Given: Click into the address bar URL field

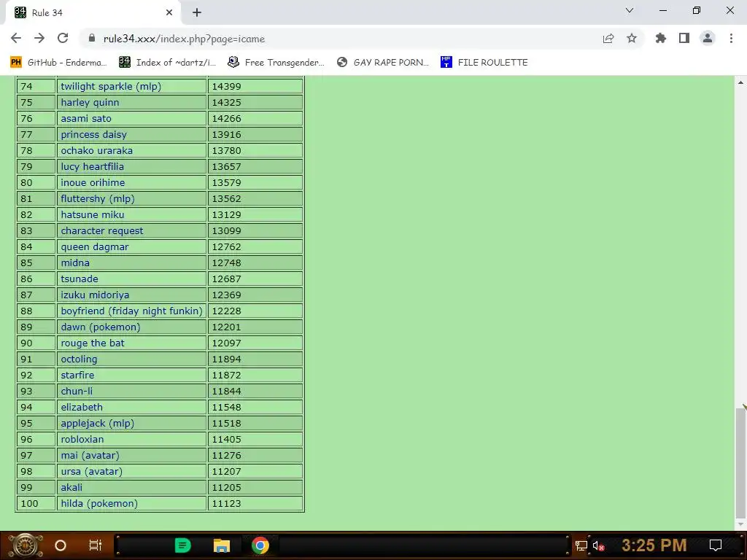Looking at the screenshot, I should [343, 39].
